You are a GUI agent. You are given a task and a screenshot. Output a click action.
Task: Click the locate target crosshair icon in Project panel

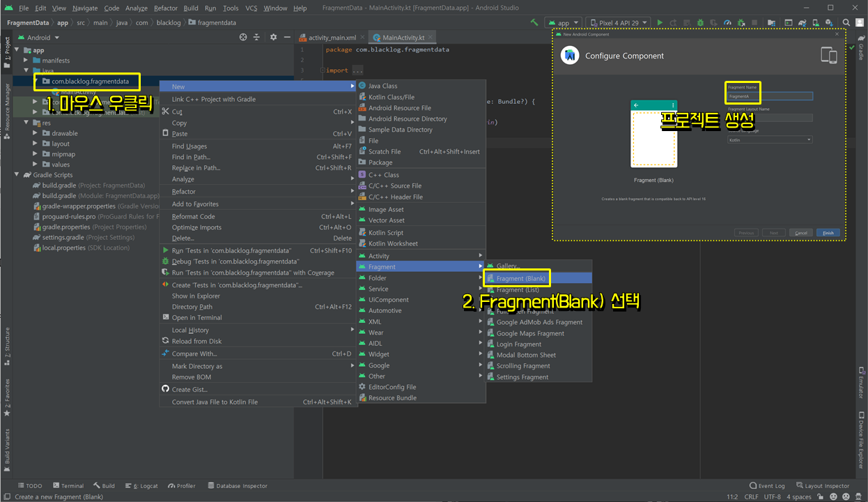pyautogui.click(x=243, y=37)
